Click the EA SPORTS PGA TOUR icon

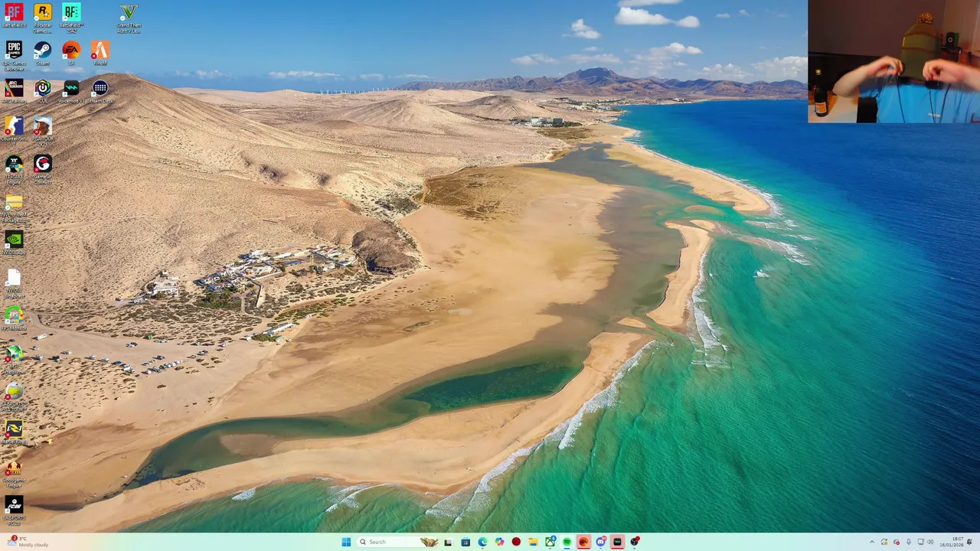14,396
